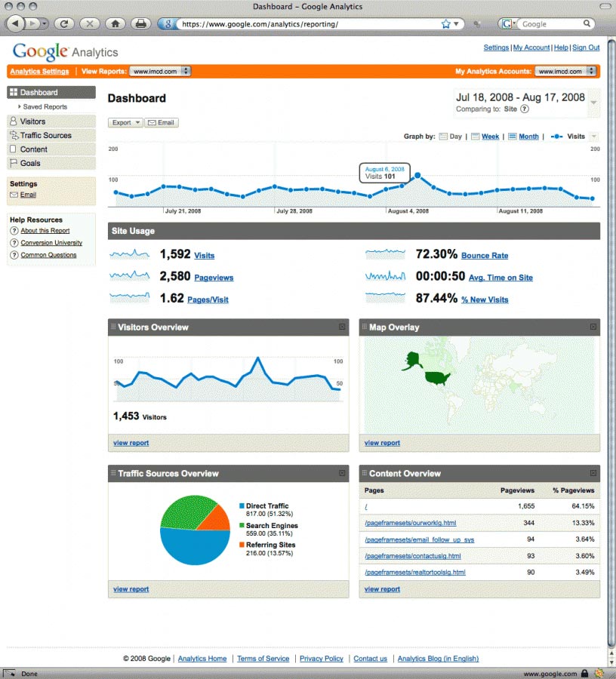616x679 pixels.
Task: Graph by Day view toggle
Action: pyautogui.click(x=451, y=137)
